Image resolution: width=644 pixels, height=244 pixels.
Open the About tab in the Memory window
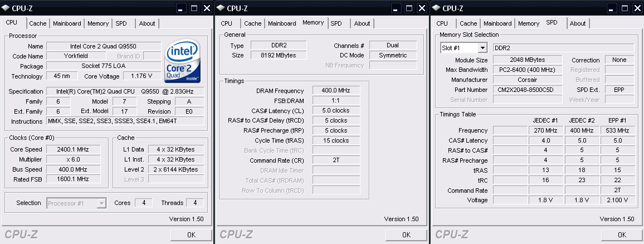(362, 23)
